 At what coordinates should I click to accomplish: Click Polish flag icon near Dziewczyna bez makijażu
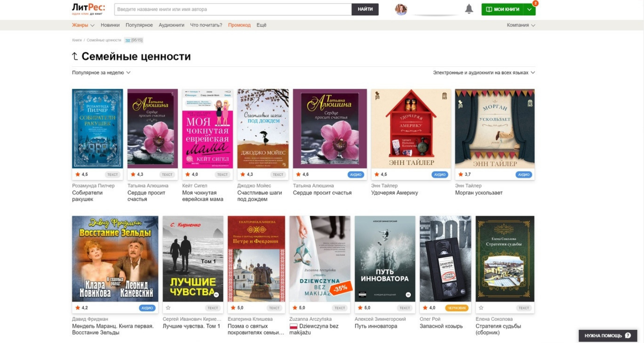pyautogui.click(x=294, y=326)
